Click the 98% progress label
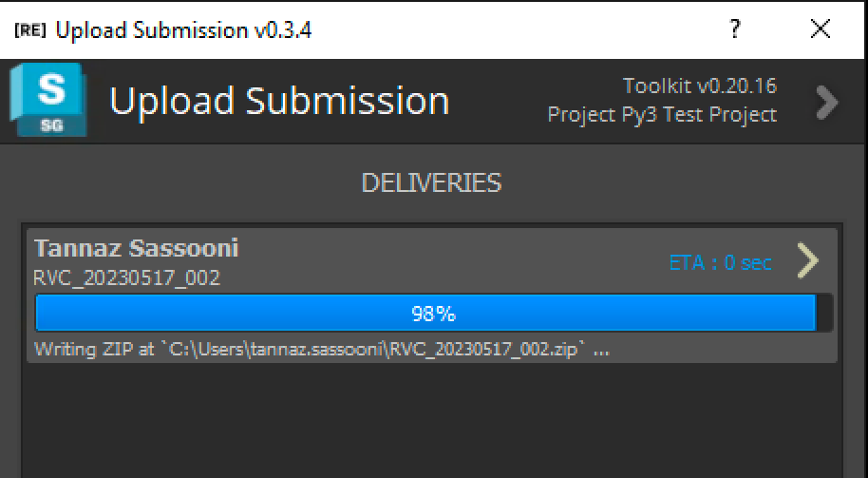The width and height of the screenshot is (868, 478). pos(433,314)
